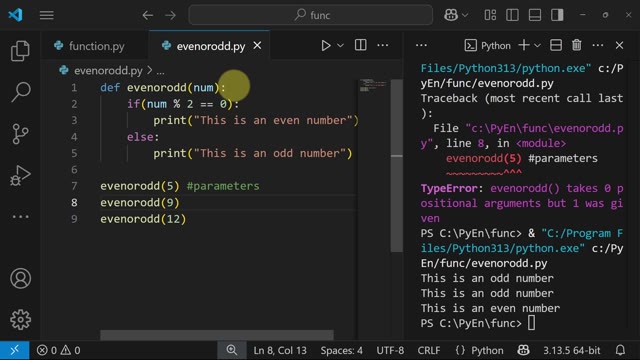Screen dimensions: 640x360
Task: Go to line via Ln 8, Col 13
Action: click(x=280, y=350)
